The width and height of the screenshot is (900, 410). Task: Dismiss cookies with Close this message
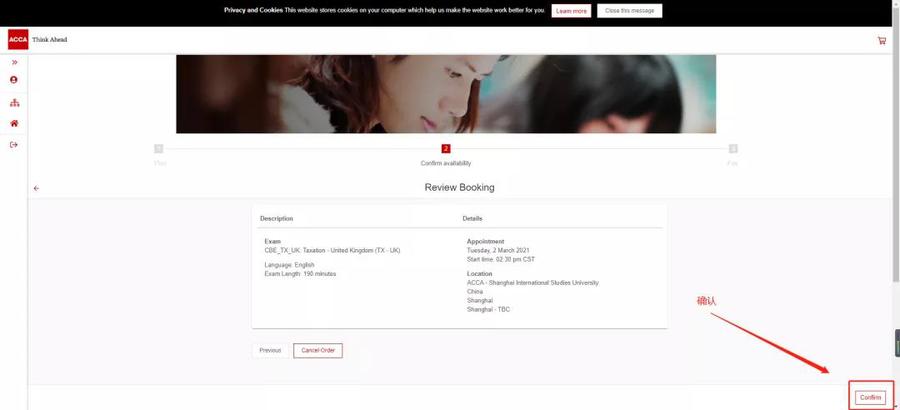[629, 11]
